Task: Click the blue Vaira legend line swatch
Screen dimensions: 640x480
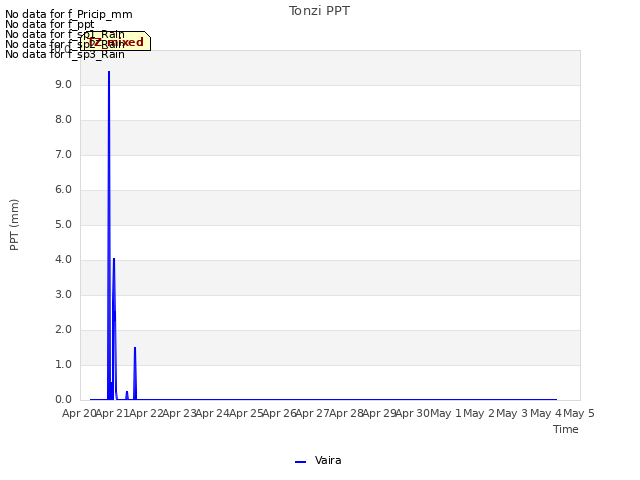Action: point(300,462)
